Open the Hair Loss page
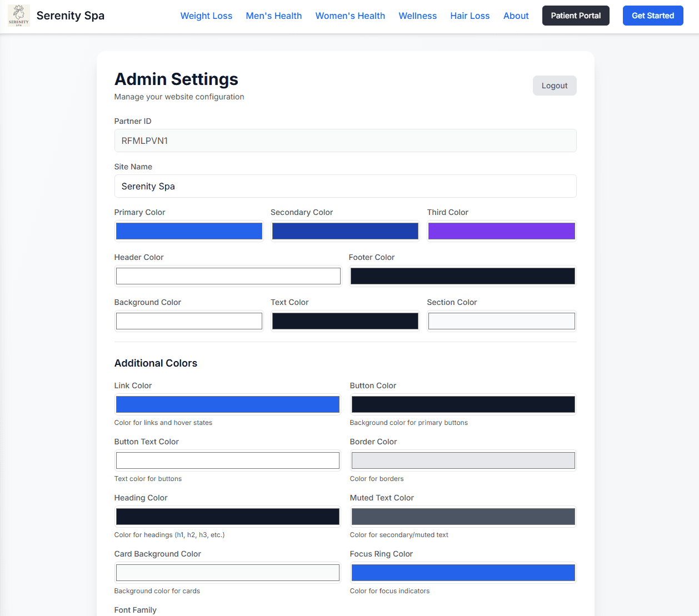The image size is (699, 616). click(x=470, y=16)
